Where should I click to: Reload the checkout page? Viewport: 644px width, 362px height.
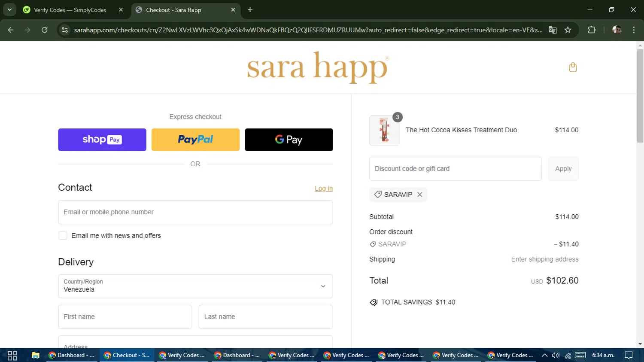[45, 30]
